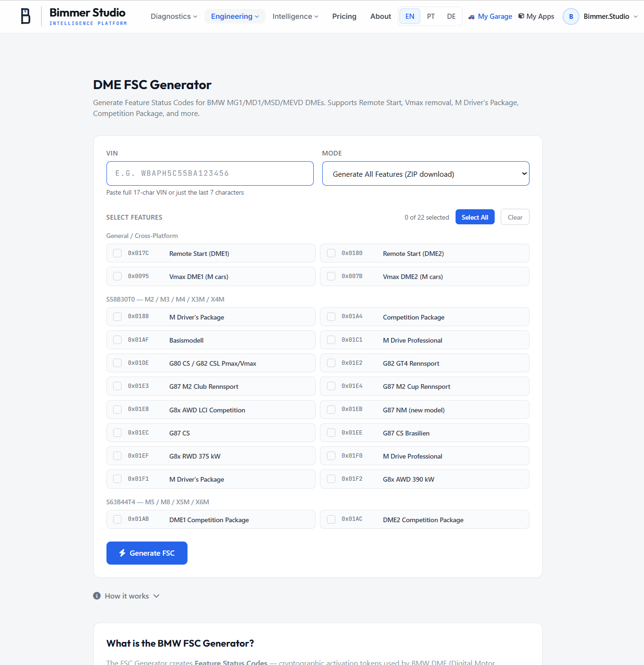Image resolution: width=644 pixels, height=665 pixels.
Task: Go to the Pricing page
Action: pyautogui.click(x=344, y=16)
